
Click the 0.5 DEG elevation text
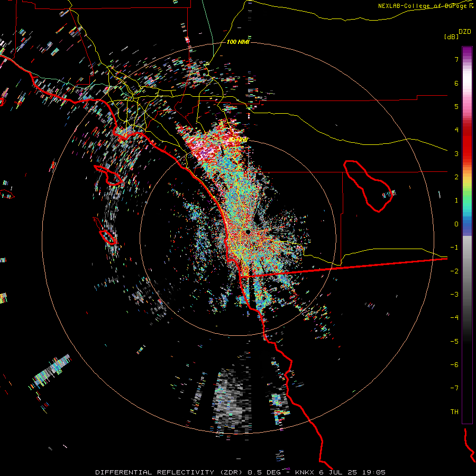click(264, 472)
